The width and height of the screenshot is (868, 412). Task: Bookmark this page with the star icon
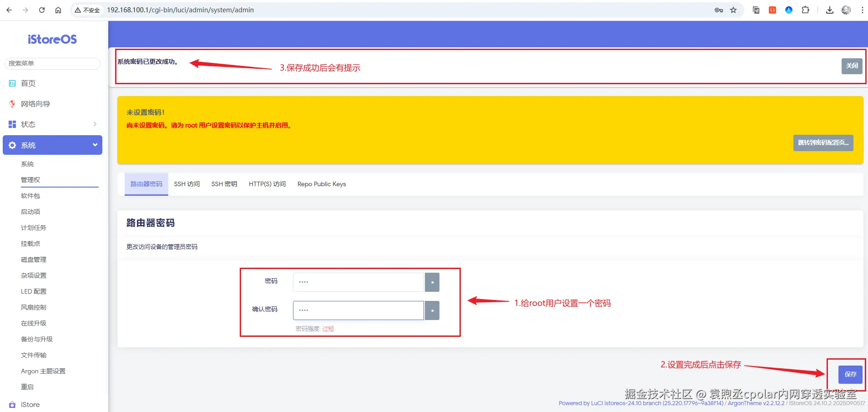click(x=733, y=10)
